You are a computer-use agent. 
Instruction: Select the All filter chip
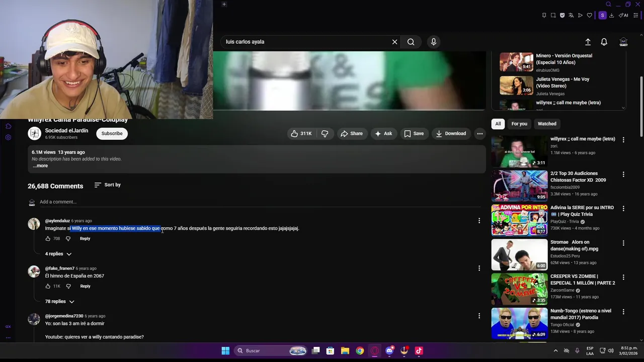[498, 124]
